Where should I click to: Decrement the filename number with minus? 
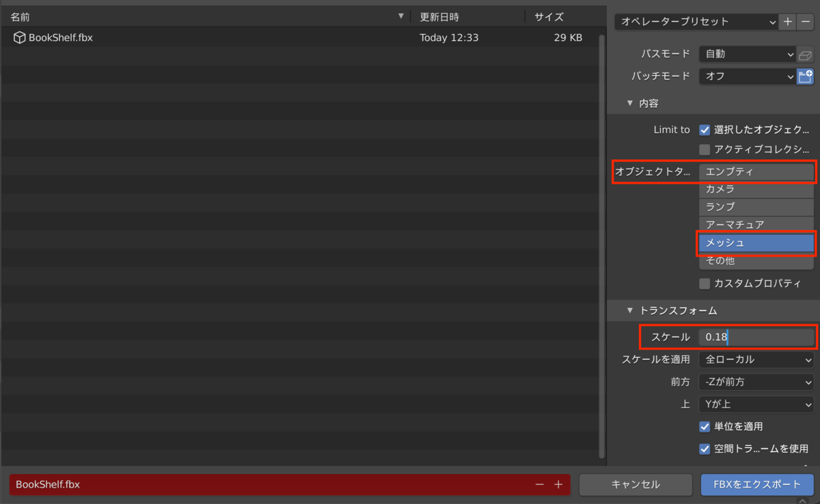pyautogui.click(x=540, y=484)
